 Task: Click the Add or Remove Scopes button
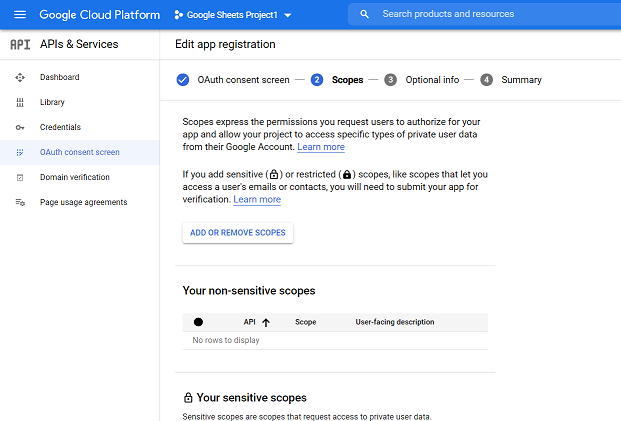(x=238, y=232)
